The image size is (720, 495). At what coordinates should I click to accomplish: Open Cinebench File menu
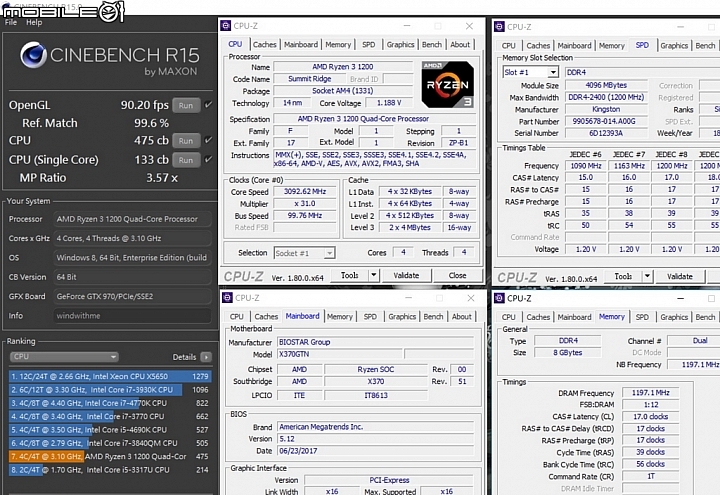coord(10,22)
